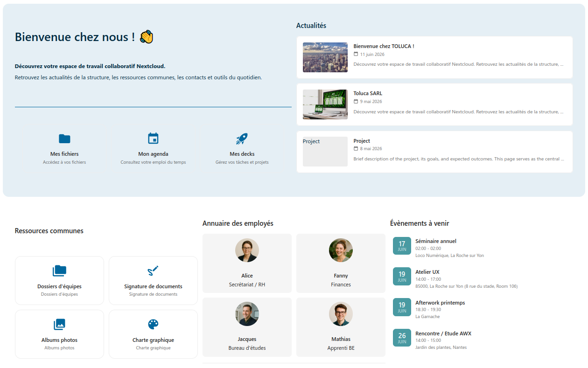Open Fanny's Finances employee card
588x368 pixels.
pyautogui.click(x=341, y=263)
